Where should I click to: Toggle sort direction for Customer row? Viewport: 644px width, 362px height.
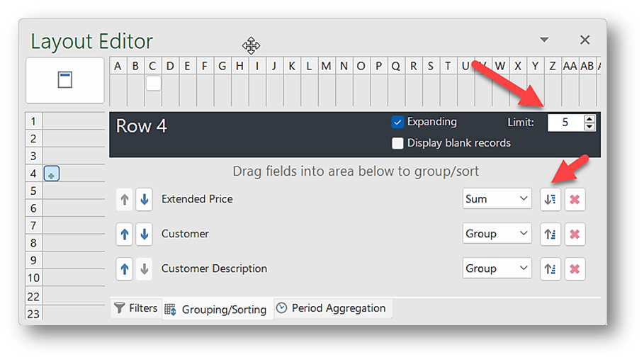[550, 234]
